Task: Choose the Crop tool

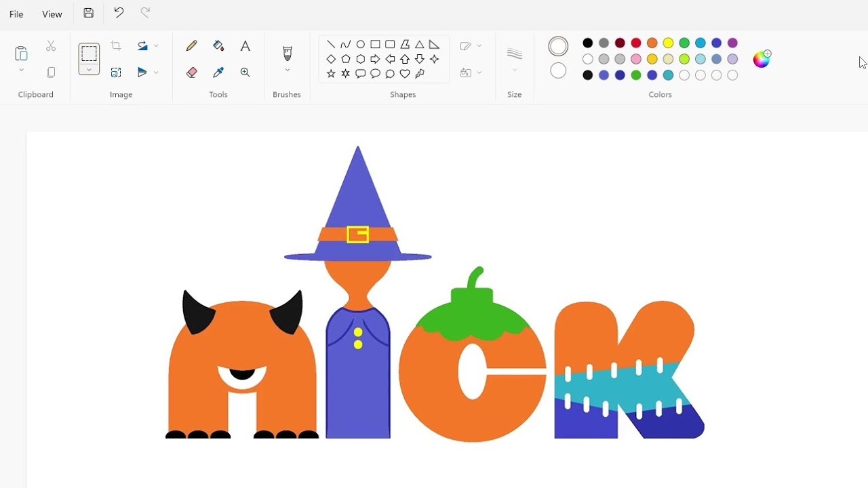Action: (116, 46)
